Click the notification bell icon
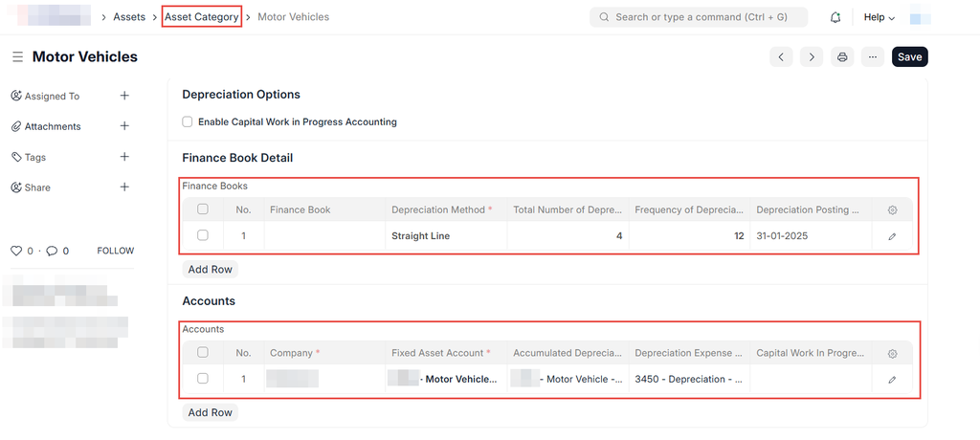Screen dimensions: 980x440 835,17
